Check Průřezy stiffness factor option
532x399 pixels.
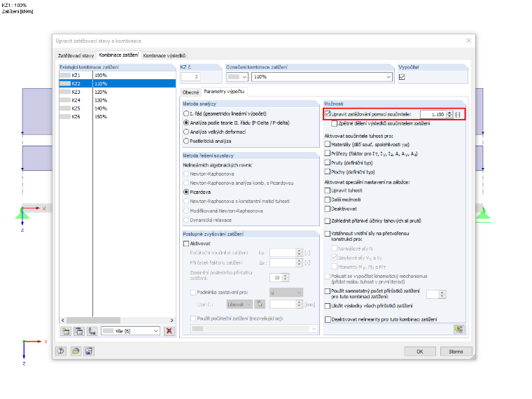pyautogui.click(x=328, y=154)
